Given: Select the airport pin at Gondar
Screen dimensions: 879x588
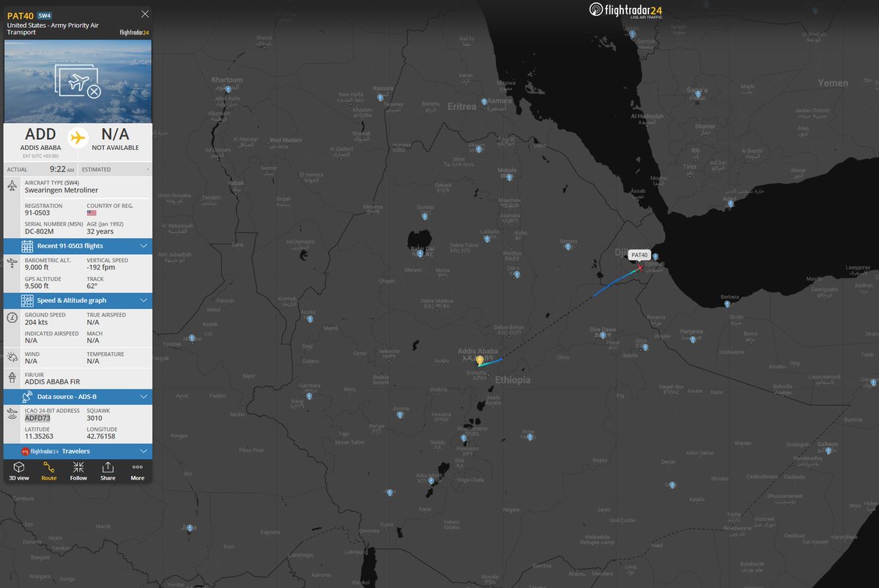Looking at the screenshot, I should tap(425, 216).
